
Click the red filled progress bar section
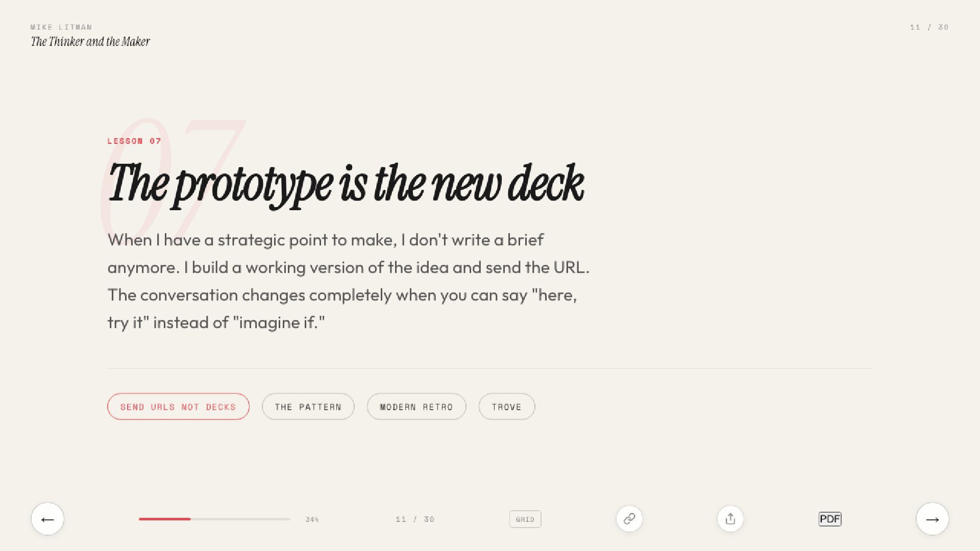tap(165, 519)
